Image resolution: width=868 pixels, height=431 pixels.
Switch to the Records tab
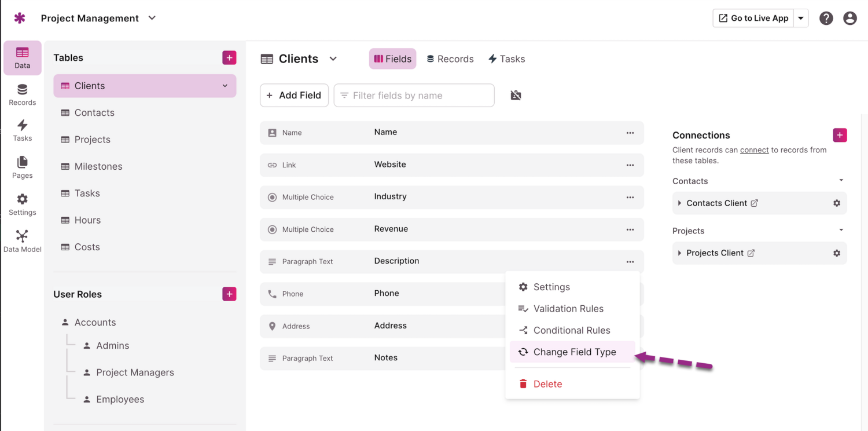(x=450, y=59)
